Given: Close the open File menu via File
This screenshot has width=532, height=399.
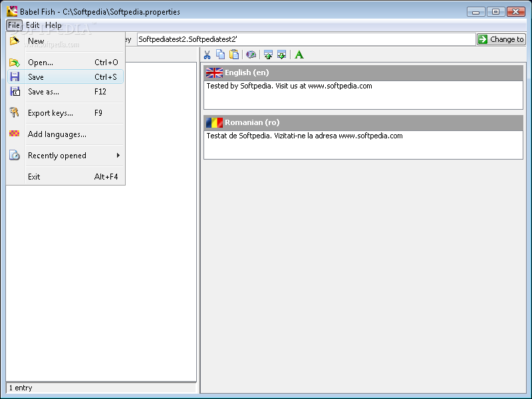Looking at the screenshot, I should [14, 25].
